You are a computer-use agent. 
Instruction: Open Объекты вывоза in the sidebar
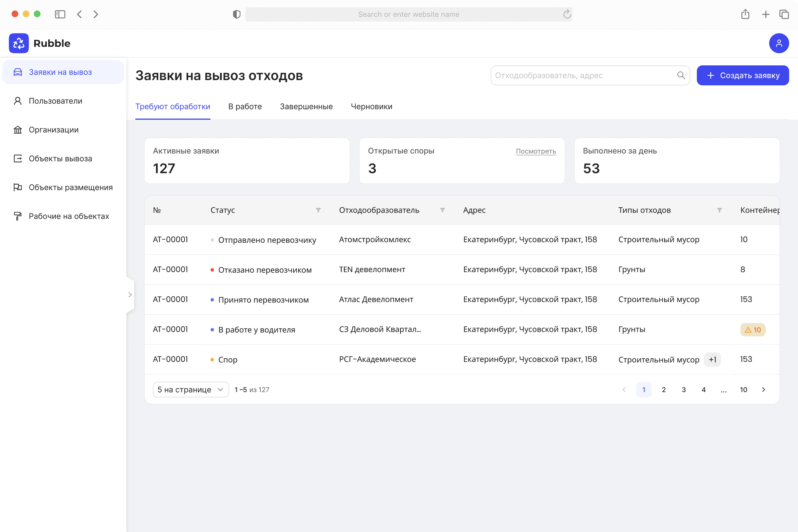tap(63, 159)
